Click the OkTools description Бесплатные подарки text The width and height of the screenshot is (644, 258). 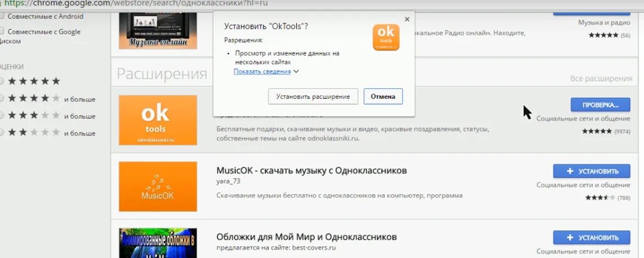coord(352,134)
